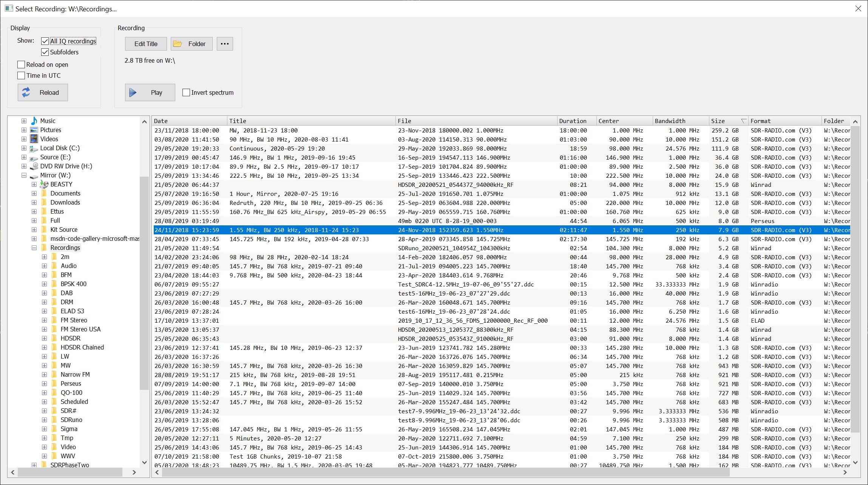Viewport: 868px width, 485px height.
Task: Click the Videos filmstrip icon
Action: point(34,139)
